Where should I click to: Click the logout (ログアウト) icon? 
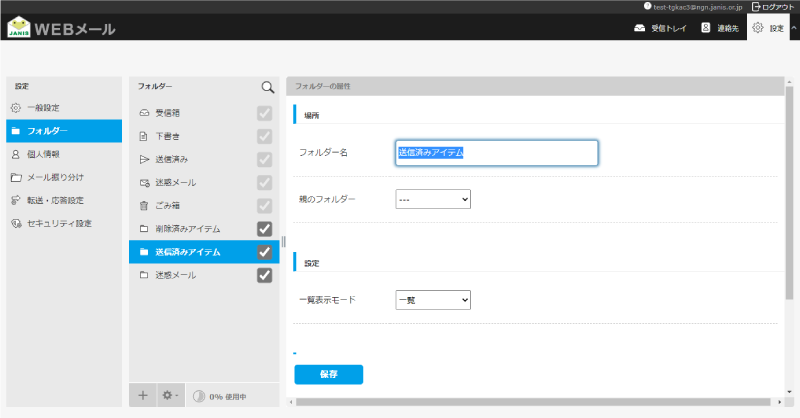(756, 7)
